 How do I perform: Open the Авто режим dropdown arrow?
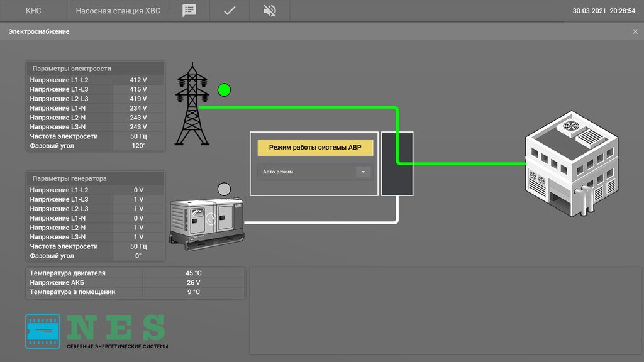coord(363,172)
